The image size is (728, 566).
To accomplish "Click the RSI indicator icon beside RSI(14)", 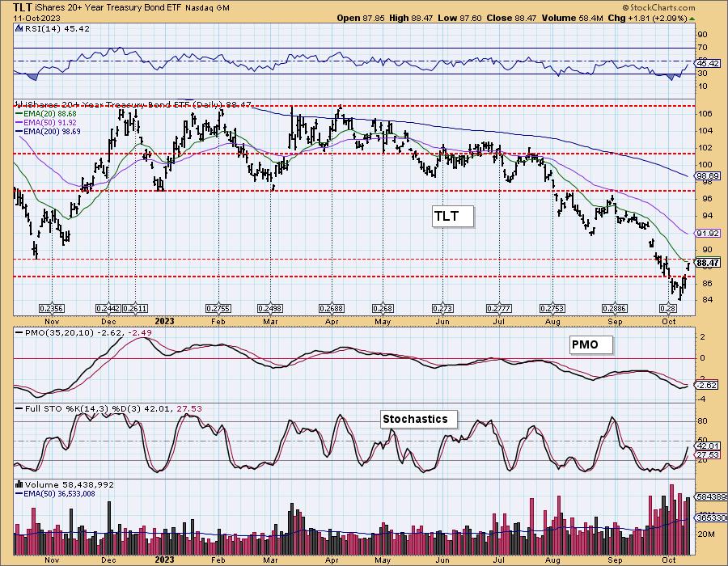I will coord(19,28).
